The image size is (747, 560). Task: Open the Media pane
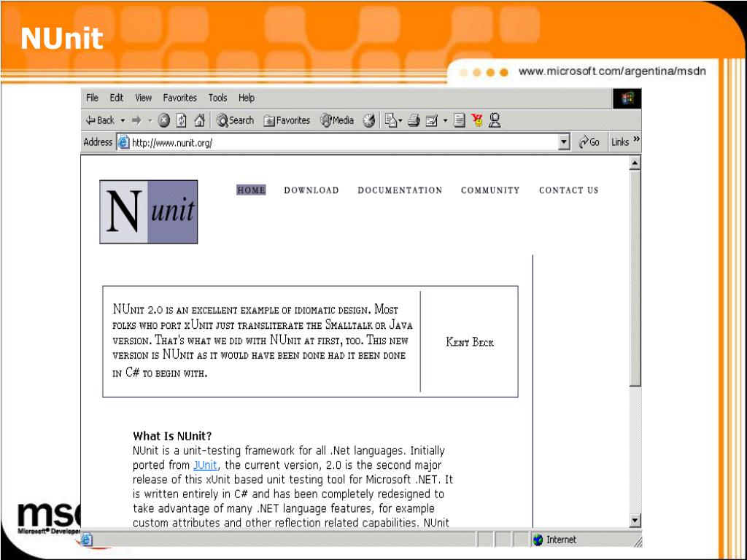pyautogui.click(x=337, y=120)
